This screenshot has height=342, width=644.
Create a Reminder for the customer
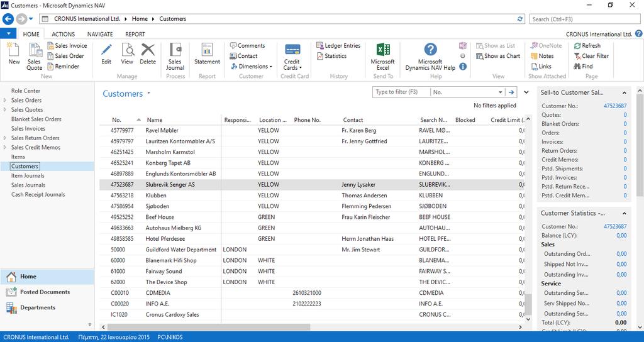coord(64,66)
